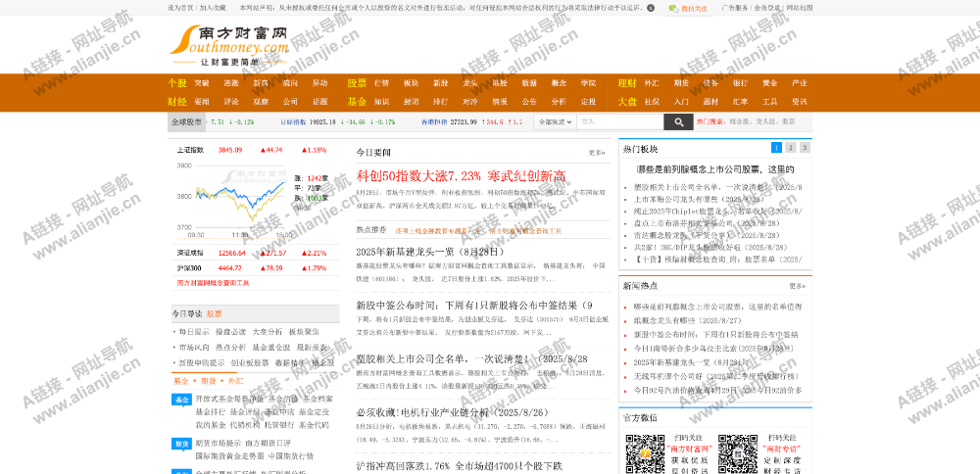
Task: Open the 科创50指数大涨 headline
Action: (461, 175)
